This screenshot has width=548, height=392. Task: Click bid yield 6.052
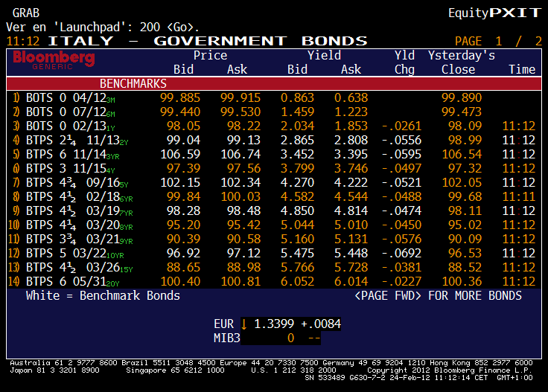click(x=297, y=281)
